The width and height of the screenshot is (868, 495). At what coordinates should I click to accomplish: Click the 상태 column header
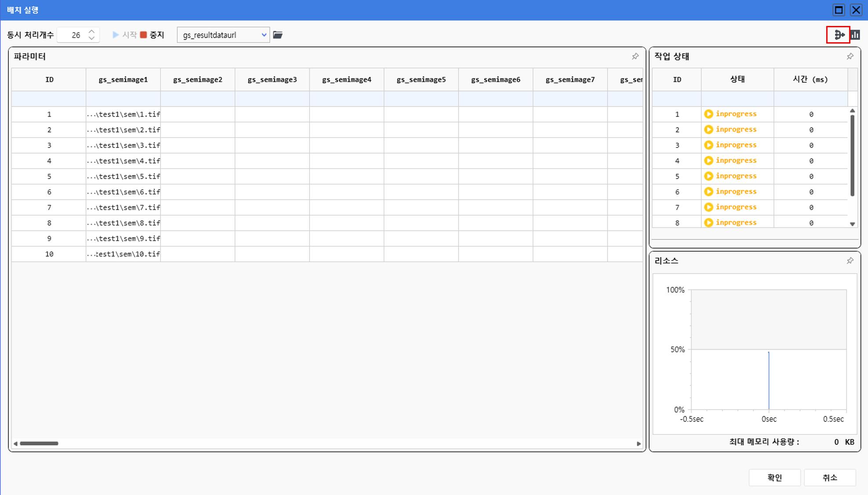point(737,79)
